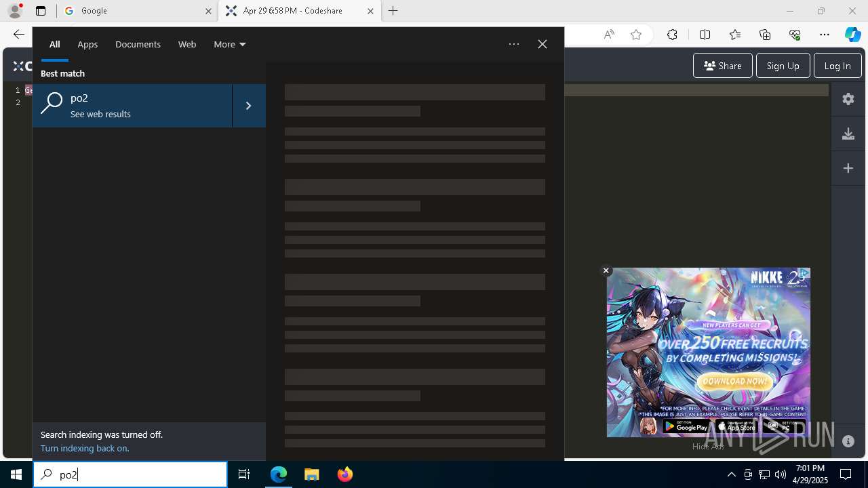
Task: Download the Codeshare code file
Action: (848, 134)
